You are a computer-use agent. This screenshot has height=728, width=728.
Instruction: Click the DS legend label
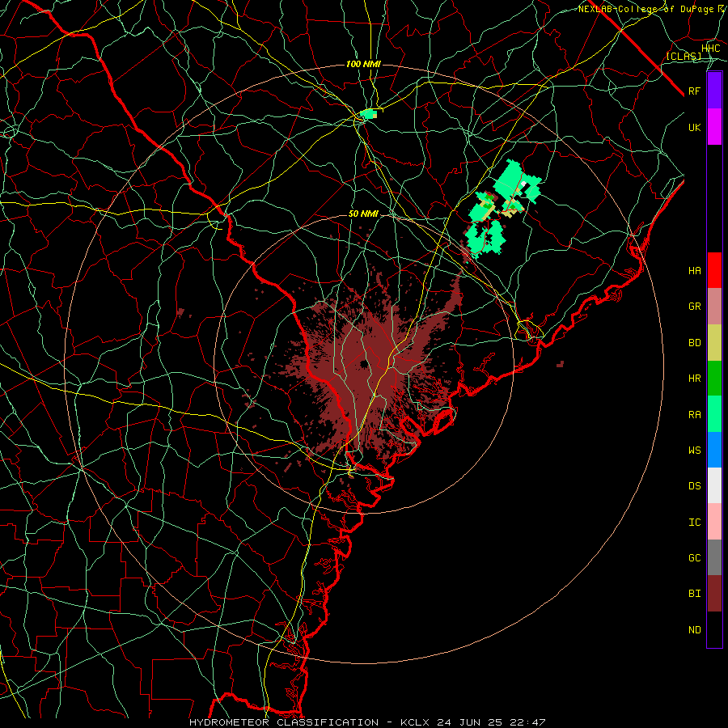coord(695,486)
